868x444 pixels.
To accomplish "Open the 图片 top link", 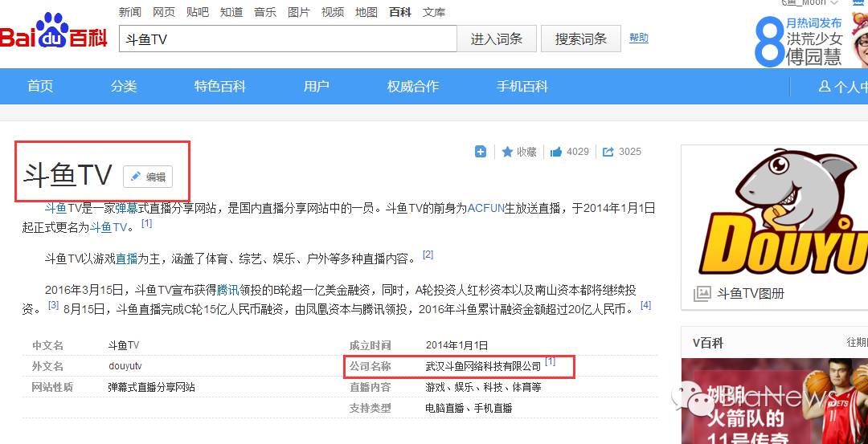I will pos(299,12).
